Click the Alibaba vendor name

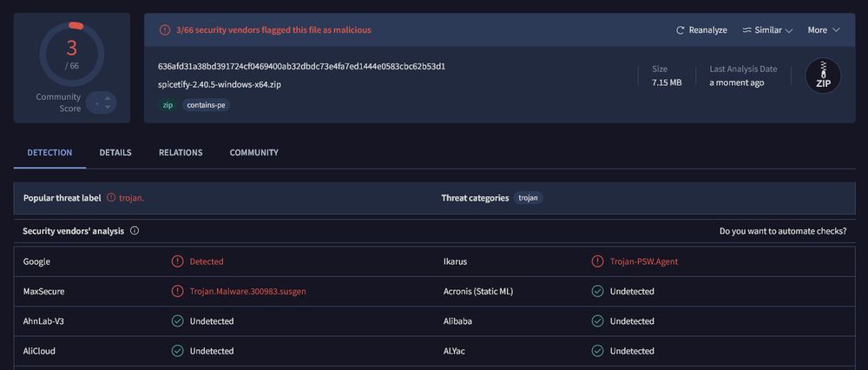click(457, 321)
